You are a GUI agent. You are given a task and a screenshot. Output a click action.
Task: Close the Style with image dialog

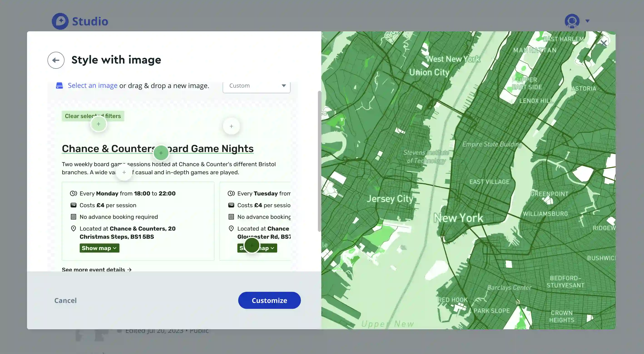point(604,43)
